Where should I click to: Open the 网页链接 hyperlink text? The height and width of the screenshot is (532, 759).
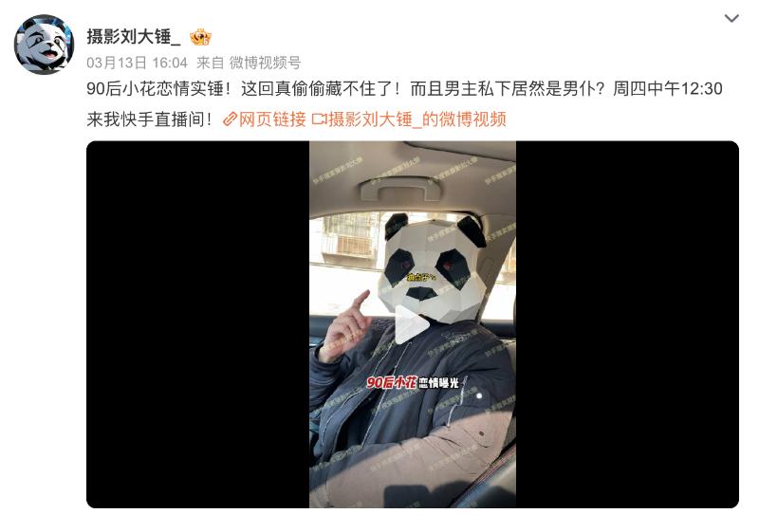click(272, 119)
